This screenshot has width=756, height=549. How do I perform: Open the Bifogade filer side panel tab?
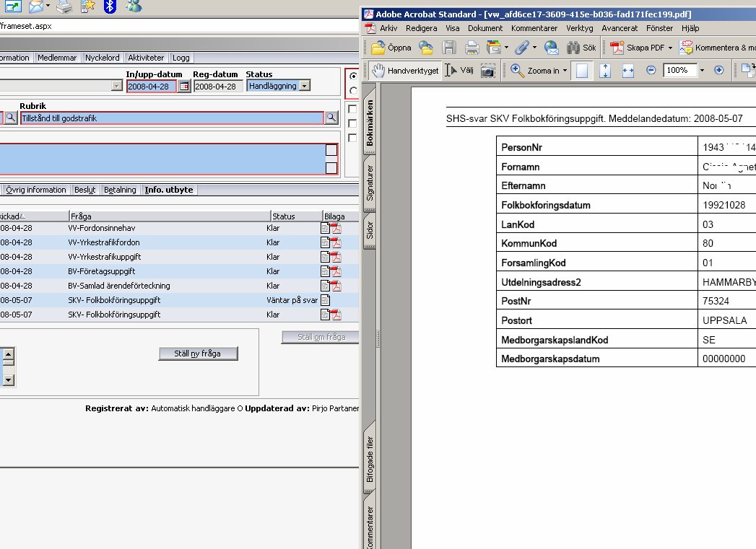[369, 459]
